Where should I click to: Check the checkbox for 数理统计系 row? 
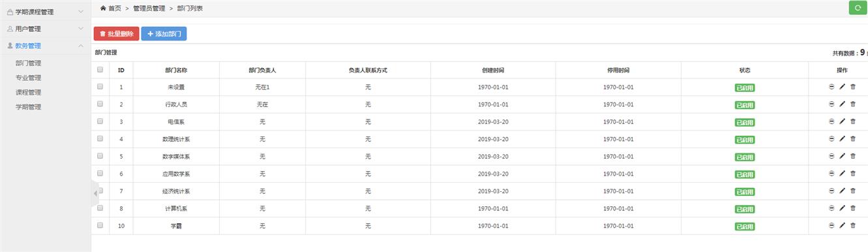point(100,138)
